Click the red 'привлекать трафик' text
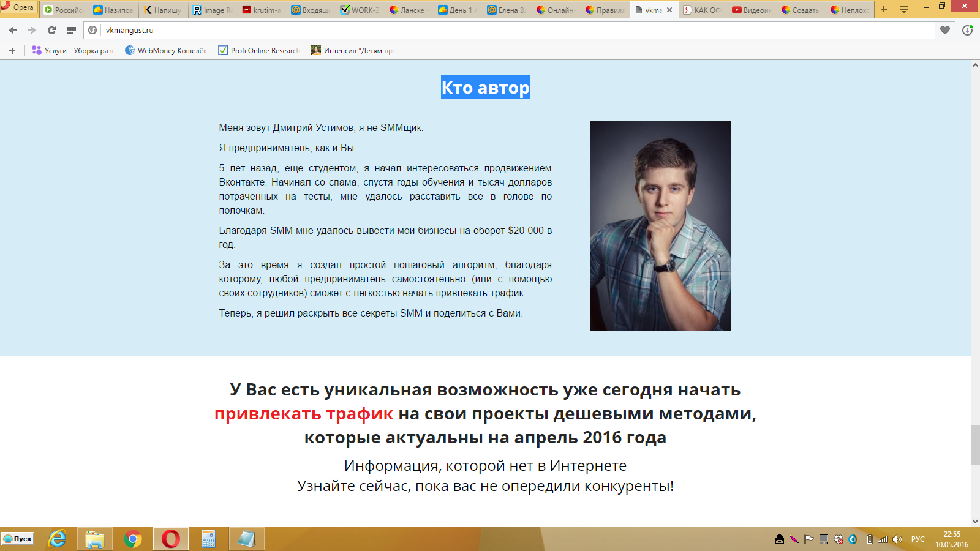This screenshot has height=551, width=980. point(304,414)
